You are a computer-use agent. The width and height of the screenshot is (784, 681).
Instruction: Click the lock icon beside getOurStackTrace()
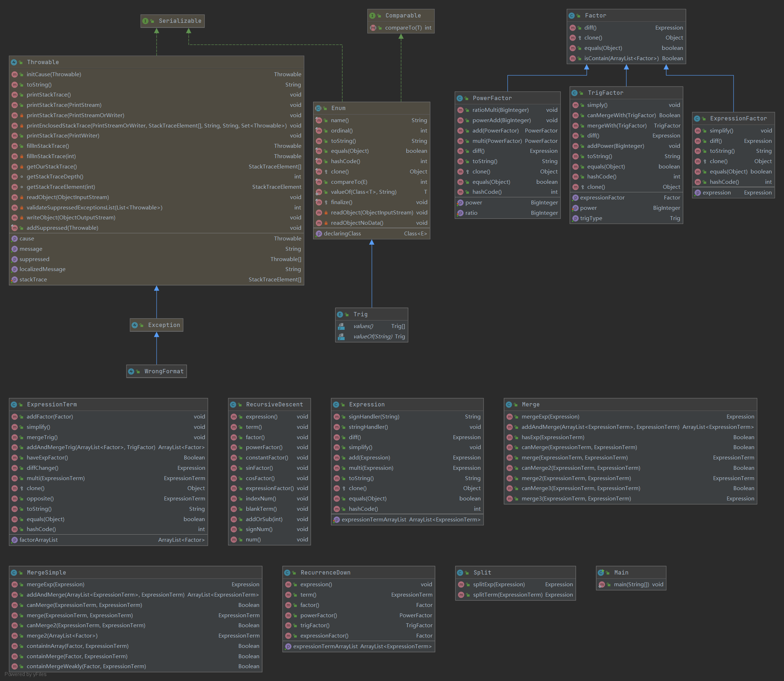click(x=22, y=166)
